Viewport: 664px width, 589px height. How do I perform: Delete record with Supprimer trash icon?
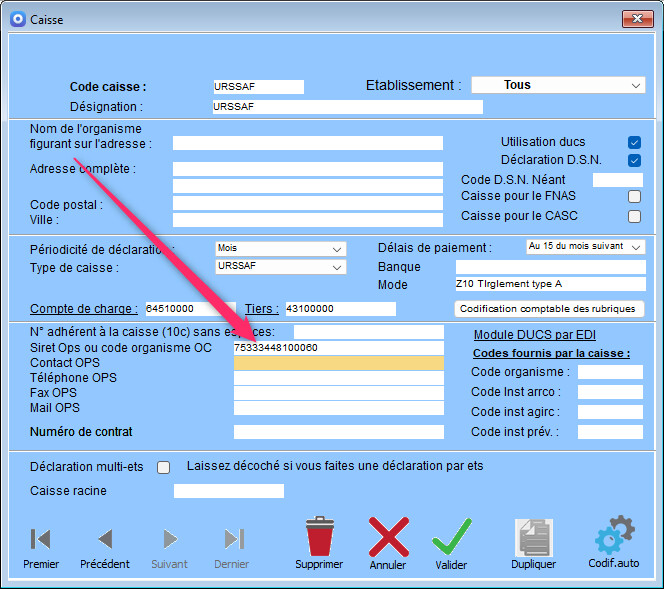pos(319,537)
